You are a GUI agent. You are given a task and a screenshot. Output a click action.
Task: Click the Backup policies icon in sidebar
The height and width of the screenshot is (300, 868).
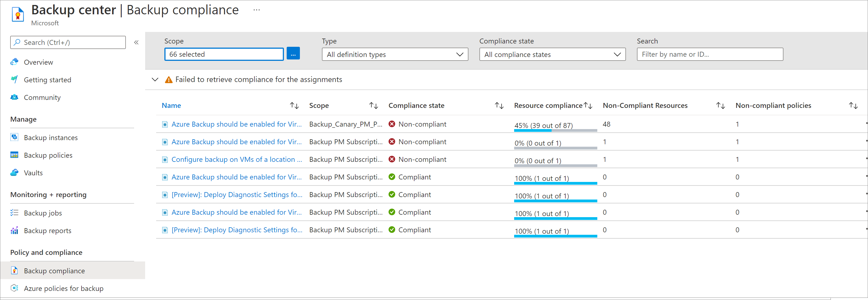click(x=14, y=154)
